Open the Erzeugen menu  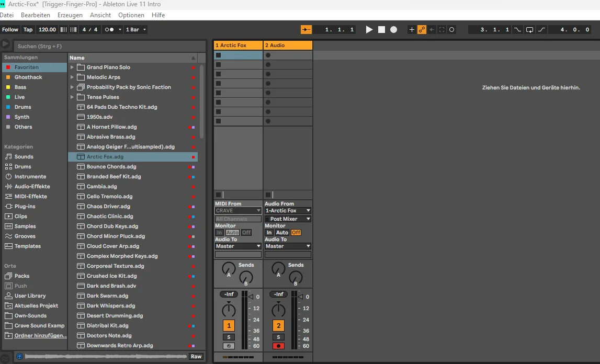coord(70,15)
